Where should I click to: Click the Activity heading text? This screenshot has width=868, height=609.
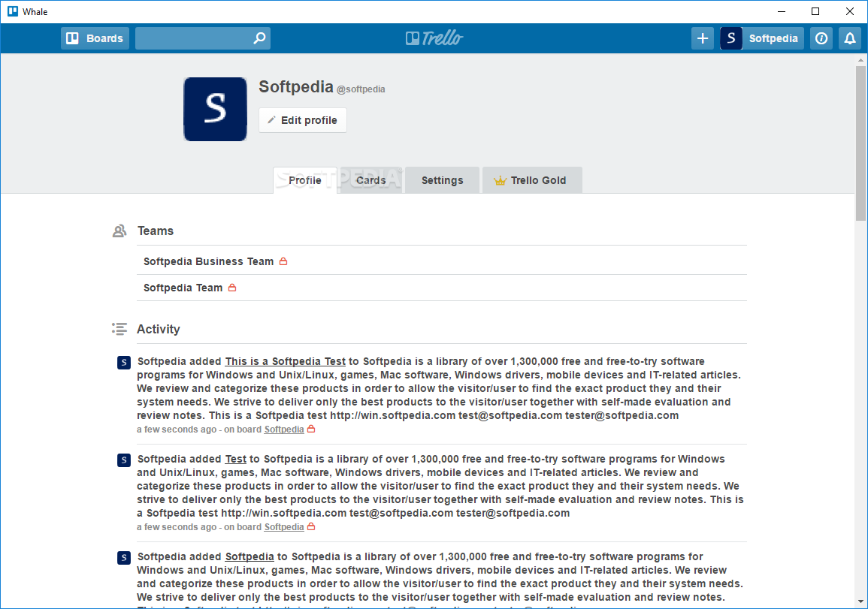(159, 329)
